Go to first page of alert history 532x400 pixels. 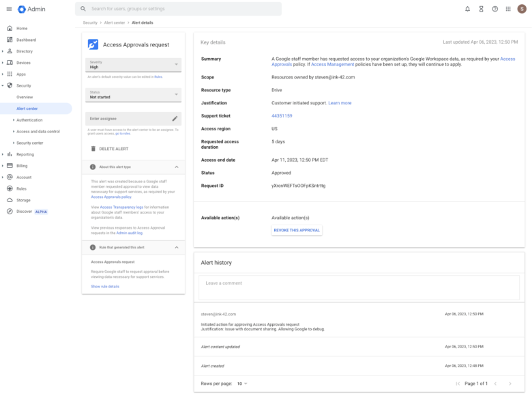coord(458,384)
